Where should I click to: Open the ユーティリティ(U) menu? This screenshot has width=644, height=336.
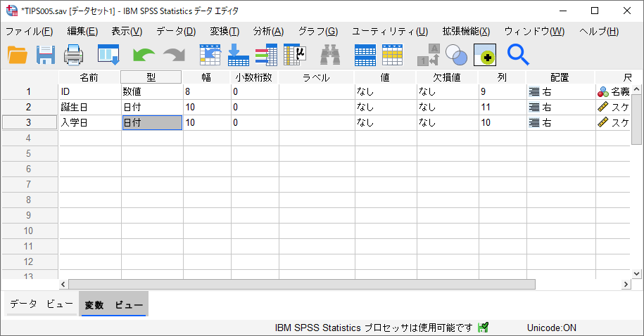pos(390,32)
